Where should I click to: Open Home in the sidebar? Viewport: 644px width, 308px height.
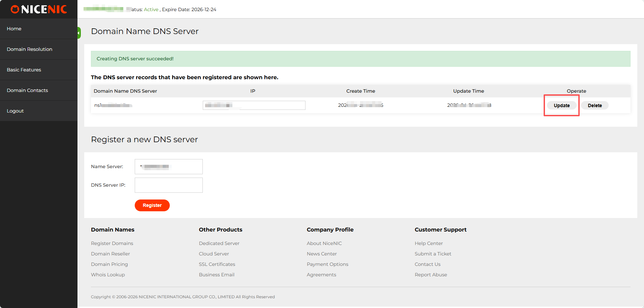coord(14,29)
